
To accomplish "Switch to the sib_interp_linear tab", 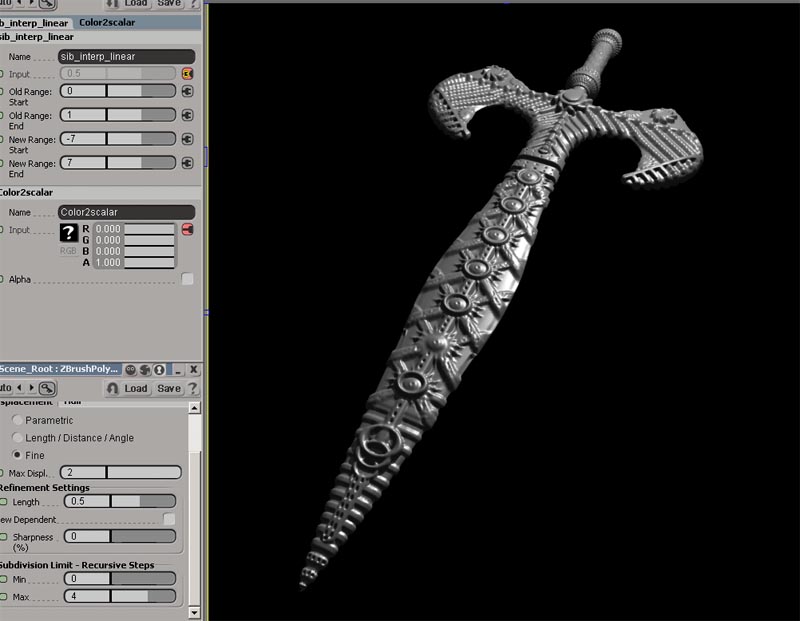I will [x=35, y=23].
